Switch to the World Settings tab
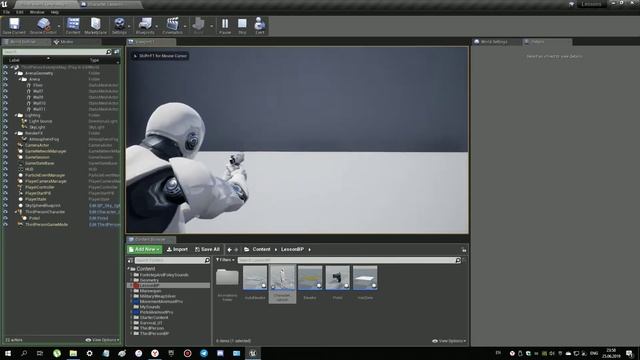 [x=494, y=42]
